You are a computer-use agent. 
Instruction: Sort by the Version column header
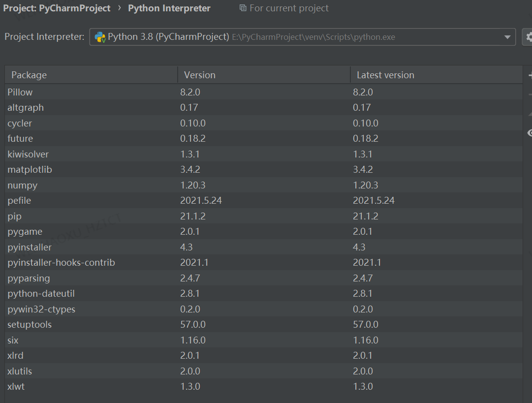tap(264, 75)
